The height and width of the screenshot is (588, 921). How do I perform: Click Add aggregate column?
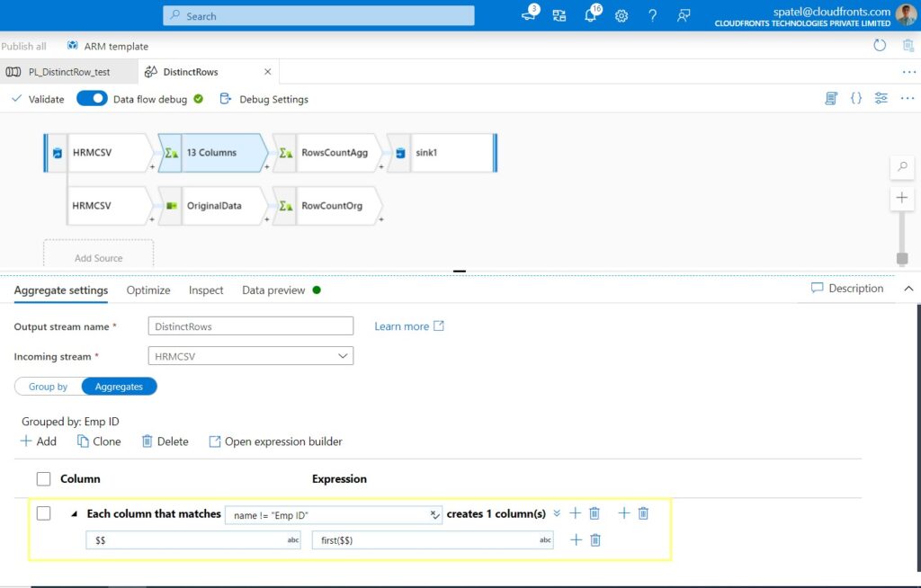(38, 441)
